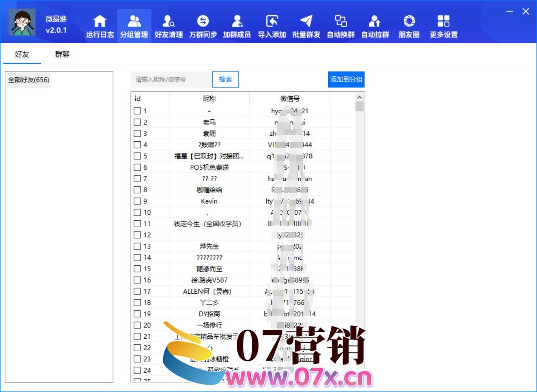Open the 万群同步 sync tool

(x=203, y=26)
